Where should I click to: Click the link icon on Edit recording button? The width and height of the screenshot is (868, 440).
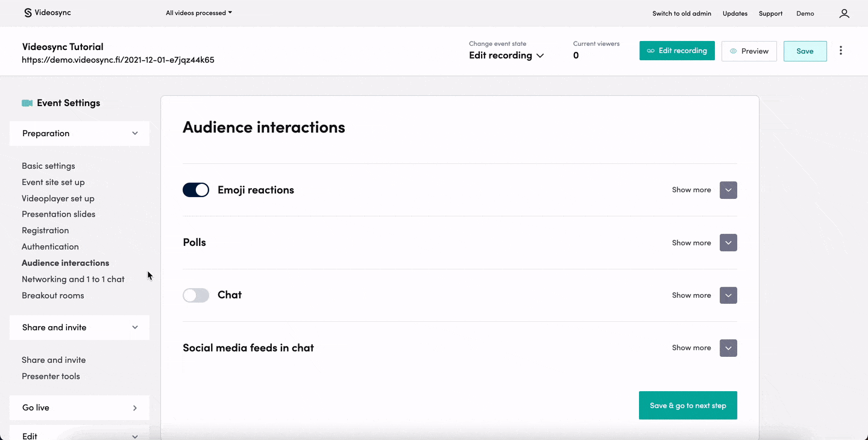pos(652,51)
